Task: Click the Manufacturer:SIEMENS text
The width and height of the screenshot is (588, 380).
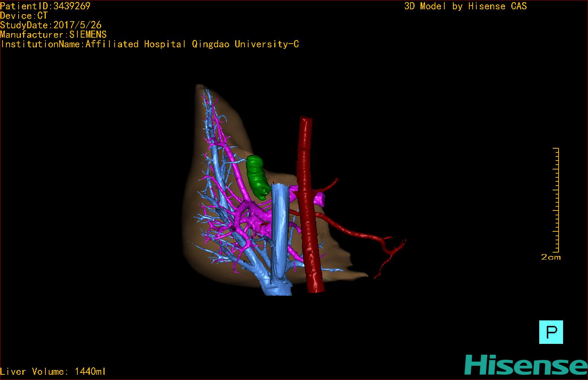Action: tap(53, 35)
